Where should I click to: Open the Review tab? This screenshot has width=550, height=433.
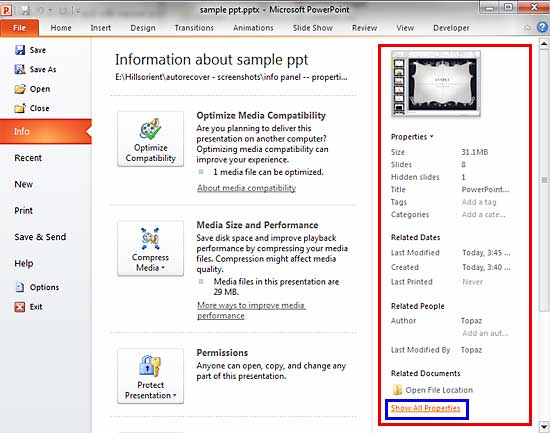click(364, 28)
